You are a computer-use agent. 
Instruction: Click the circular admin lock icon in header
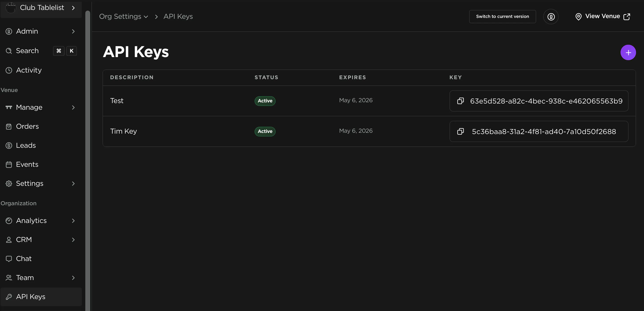coord(551,17)
